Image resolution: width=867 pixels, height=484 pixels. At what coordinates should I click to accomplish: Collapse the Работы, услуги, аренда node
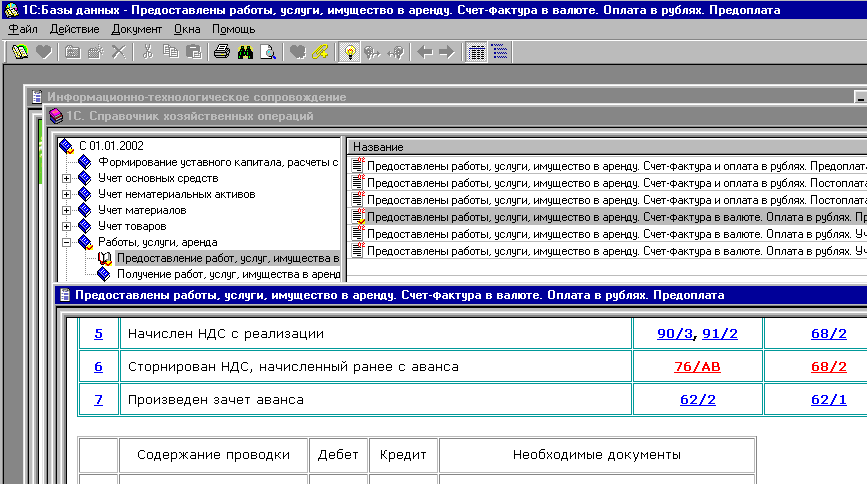[66, 242]
